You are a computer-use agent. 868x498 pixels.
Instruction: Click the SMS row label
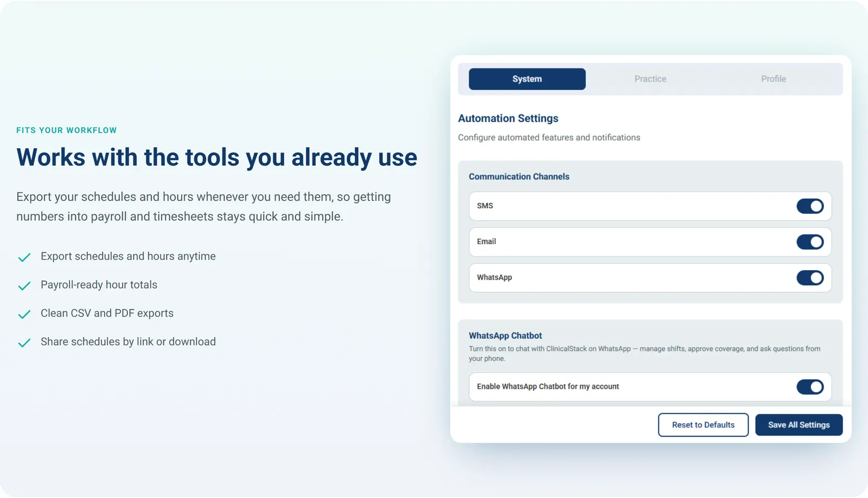(x=485, y=206)
